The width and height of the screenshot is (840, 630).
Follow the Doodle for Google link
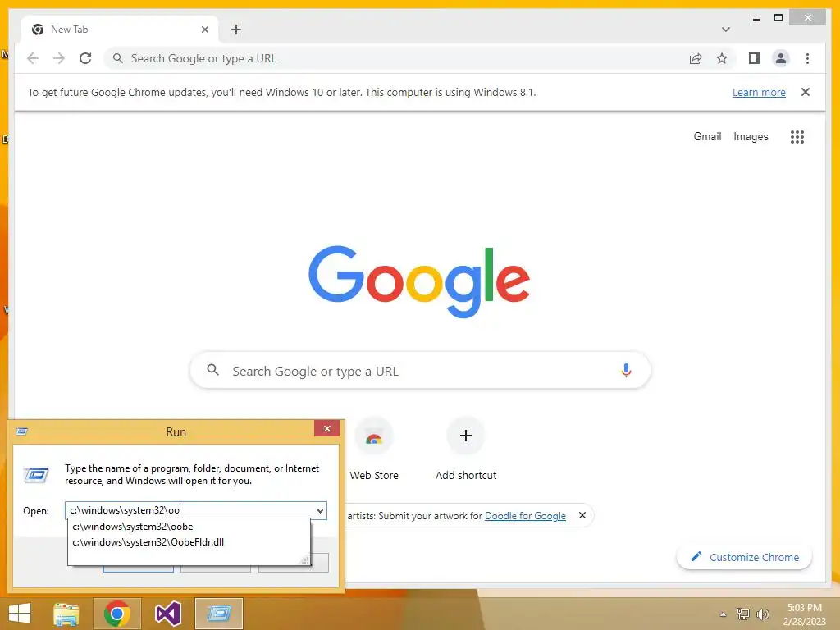[x=525, y=515]
